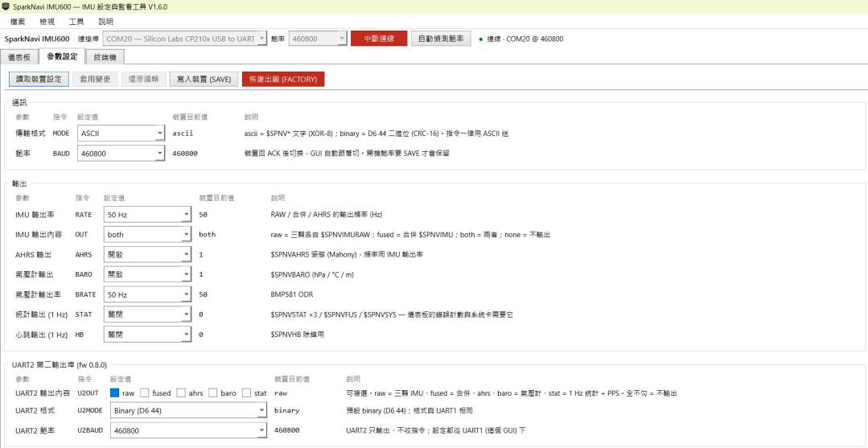Click the red 中斷連線 button
Screen dimensions: 868x448
click(379, 39)
